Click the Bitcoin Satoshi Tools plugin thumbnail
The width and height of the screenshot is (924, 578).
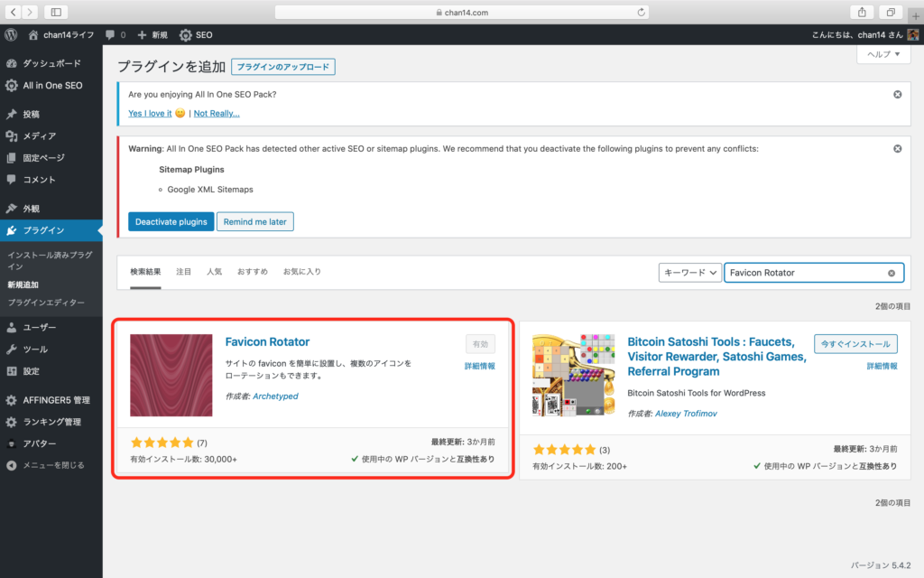(x=573, y=375)
